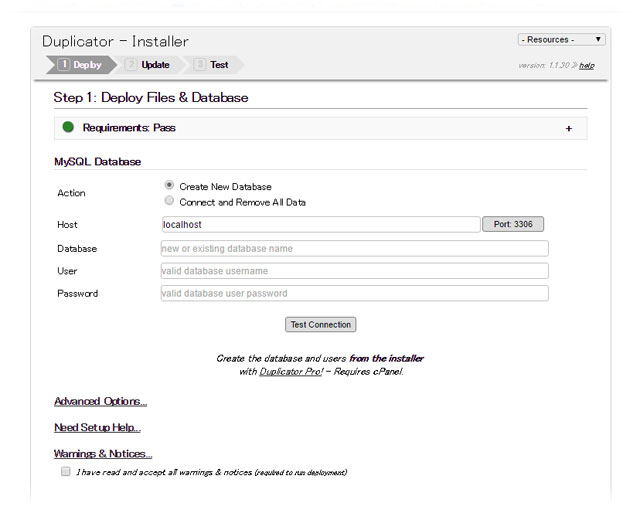
Task: Select Create New Database option
Action: tap(169, 185)
